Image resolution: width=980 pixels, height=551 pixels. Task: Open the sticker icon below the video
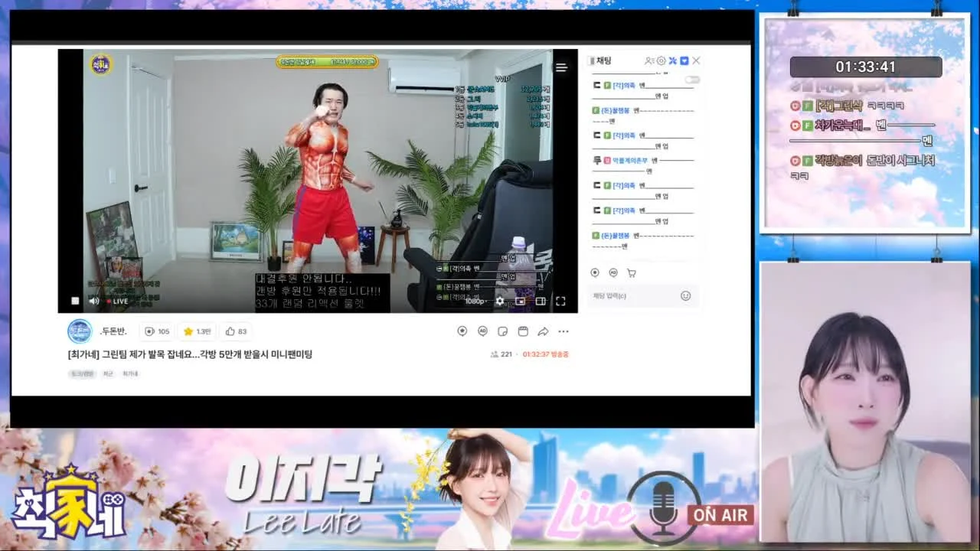click(502, 331)
